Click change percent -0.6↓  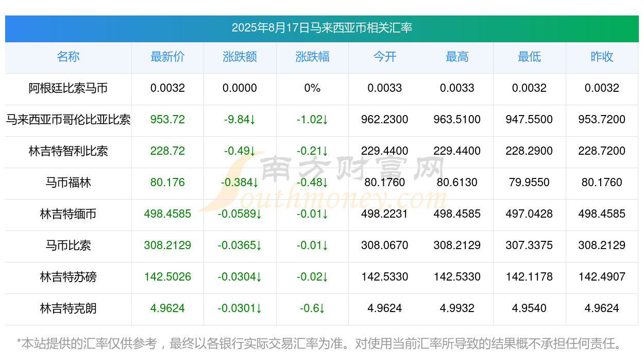[312, 308]
